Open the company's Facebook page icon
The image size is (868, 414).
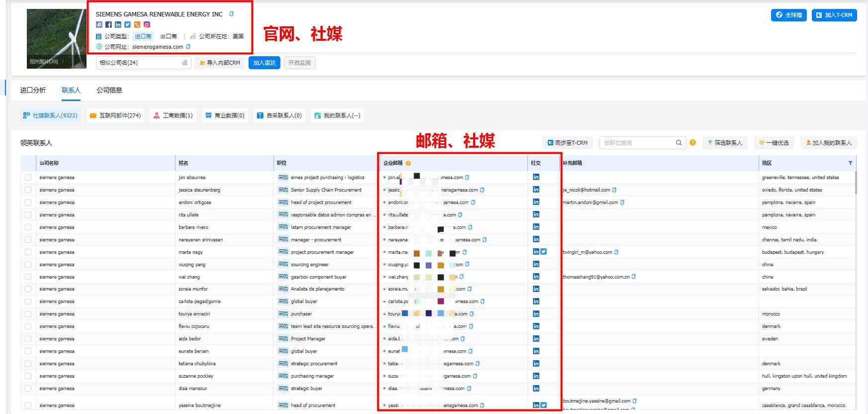tap(108, 24)
